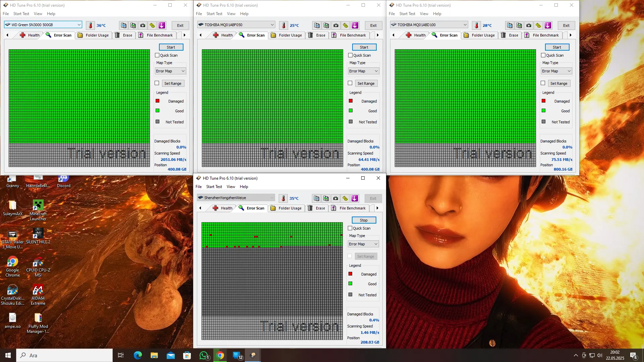Open Error Map dropdown in TOSHIBA MQ01ABD100 window
The height and width of the screenshot is (362, 644).
(x=556, y=71)
